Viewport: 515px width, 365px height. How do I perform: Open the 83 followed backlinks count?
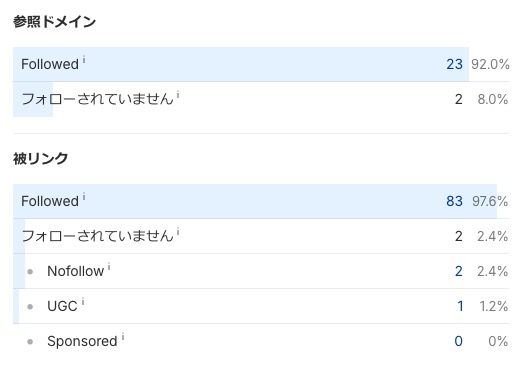[x=454, y=201]
